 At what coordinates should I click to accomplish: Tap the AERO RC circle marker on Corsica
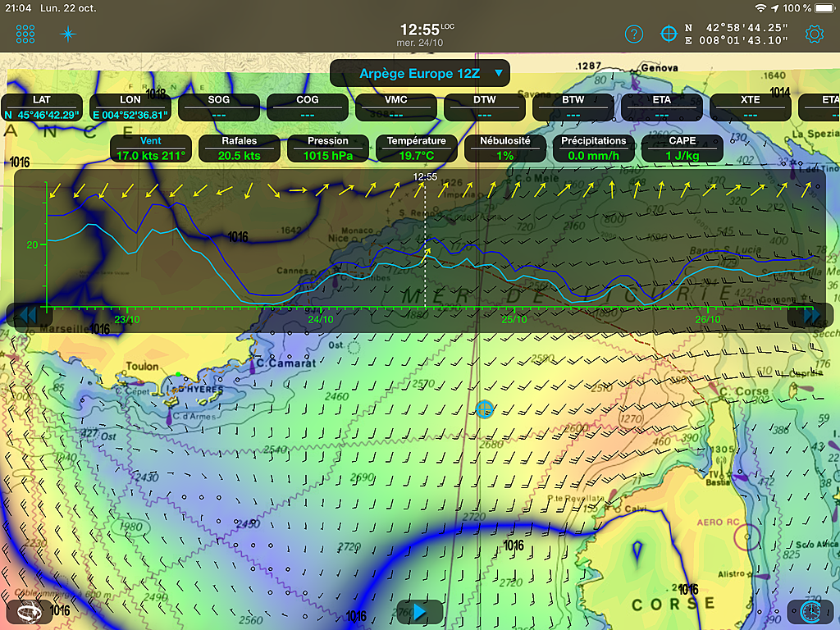(746, 536)
